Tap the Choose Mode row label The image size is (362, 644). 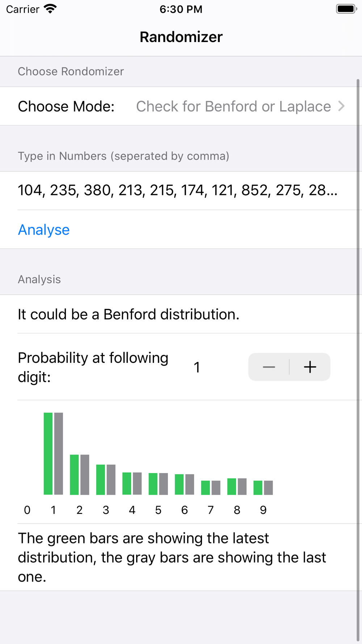click(66, 106)
